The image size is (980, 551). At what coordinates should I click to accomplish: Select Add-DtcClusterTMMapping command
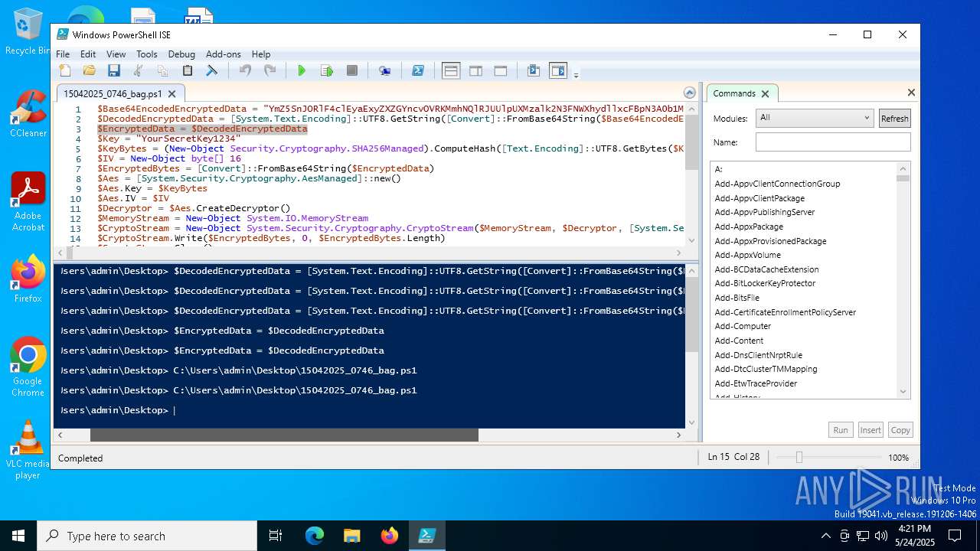tap(766, 369)
